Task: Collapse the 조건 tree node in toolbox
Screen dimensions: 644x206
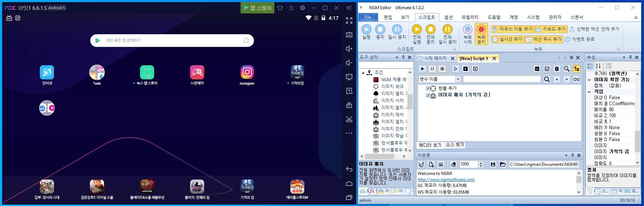Action: [x=363, y=73]
